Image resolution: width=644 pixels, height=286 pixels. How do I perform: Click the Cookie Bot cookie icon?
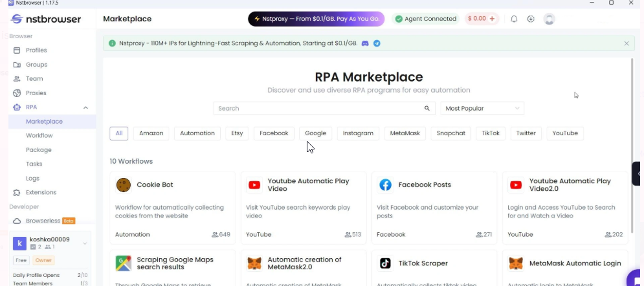(123, 185)
